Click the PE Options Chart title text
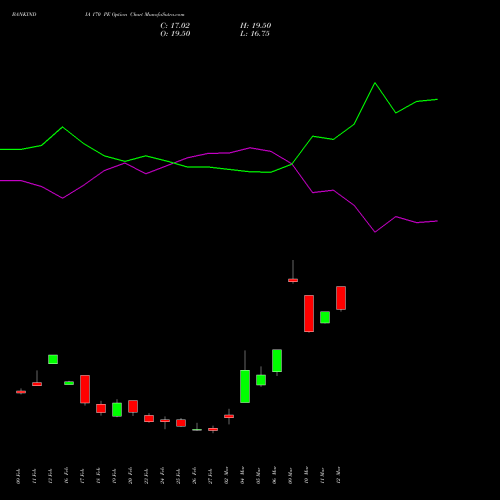 pos(134,14)
